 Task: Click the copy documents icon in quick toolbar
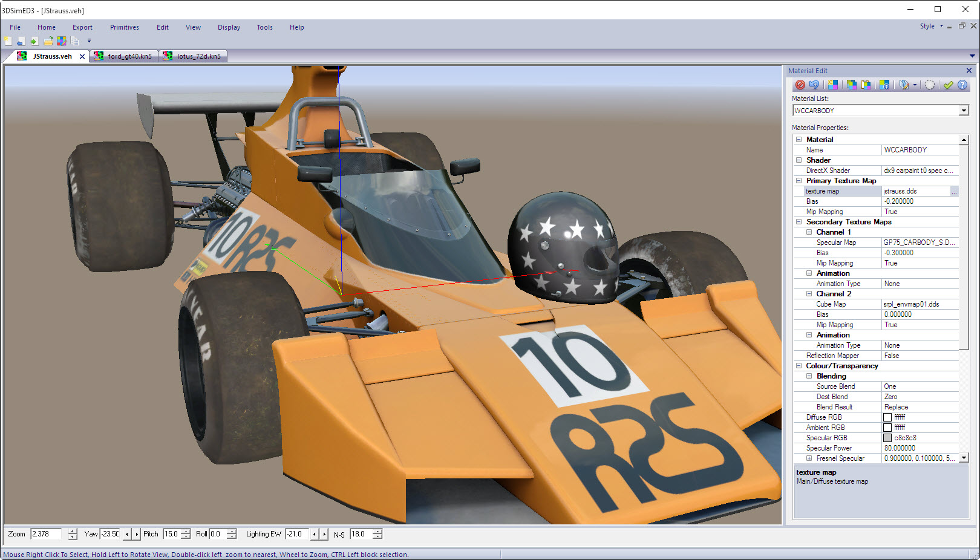click(75, 41)
